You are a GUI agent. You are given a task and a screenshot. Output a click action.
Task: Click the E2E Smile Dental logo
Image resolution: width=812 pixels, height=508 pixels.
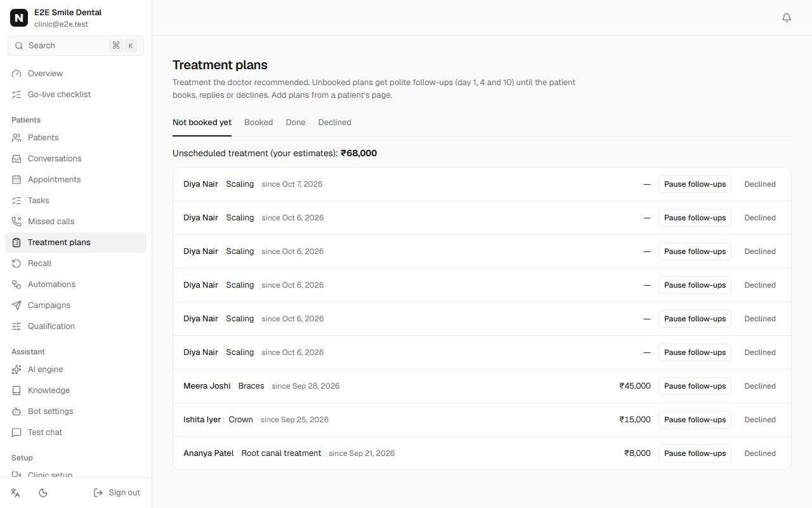coord(19,18)
